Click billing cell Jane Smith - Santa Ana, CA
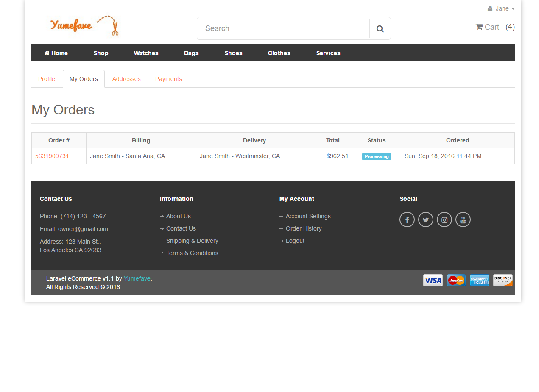Image resolution: width=539 pixels, height=392 pixels. tap(141, 156)
